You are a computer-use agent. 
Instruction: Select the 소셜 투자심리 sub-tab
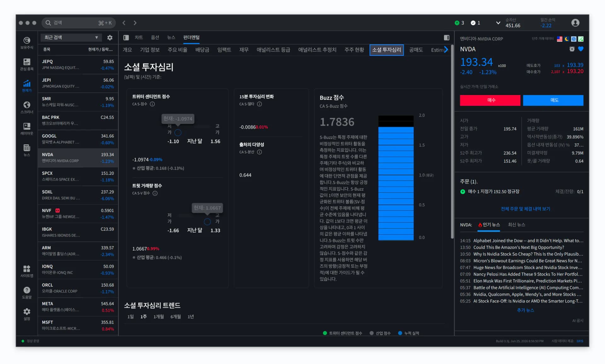[x=387, y=50]
